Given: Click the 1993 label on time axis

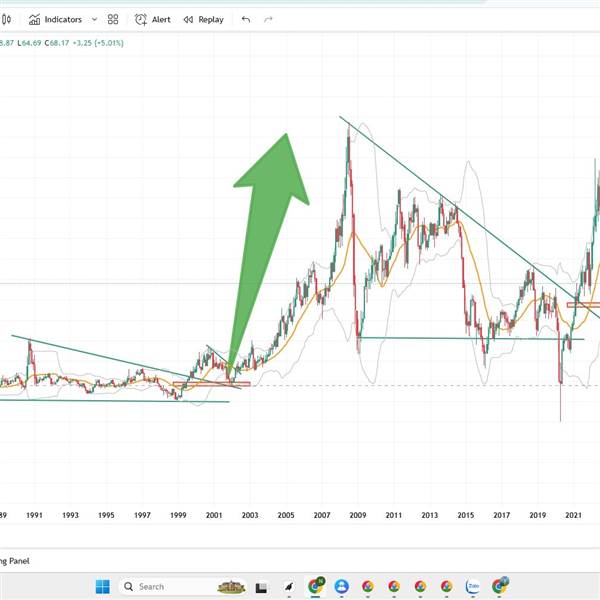Looking at the screenshot, I should click(x=70, y=515).
